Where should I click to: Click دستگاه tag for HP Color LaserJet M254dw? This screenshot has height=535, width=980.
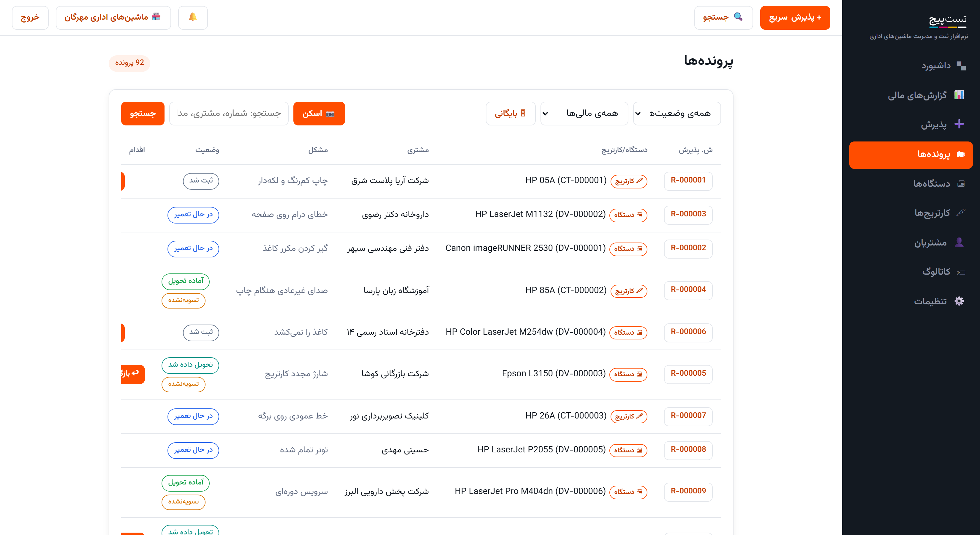click(x=628, y=333)
